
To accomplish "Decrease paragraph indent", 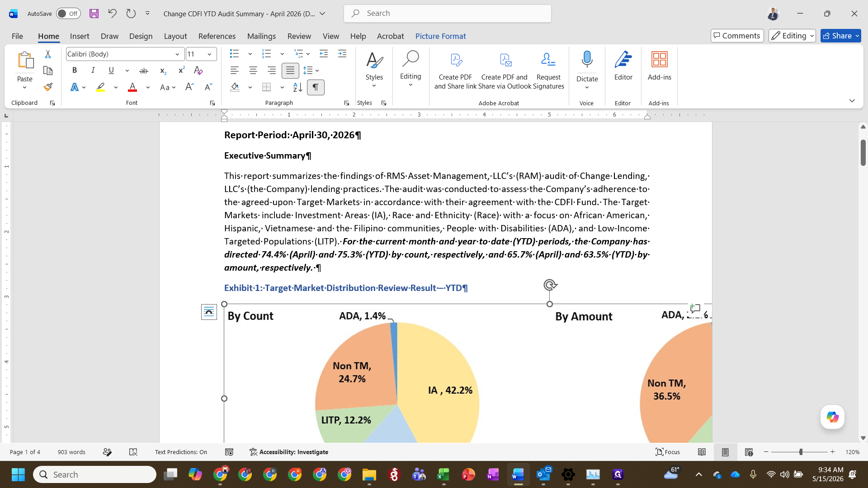I will click(324, 54).
